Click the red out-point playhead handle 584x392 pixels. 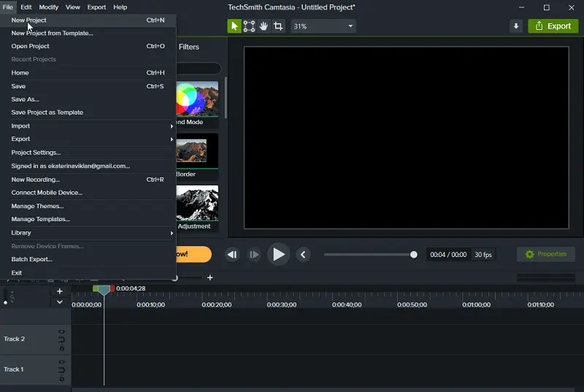tap(112, 288)
